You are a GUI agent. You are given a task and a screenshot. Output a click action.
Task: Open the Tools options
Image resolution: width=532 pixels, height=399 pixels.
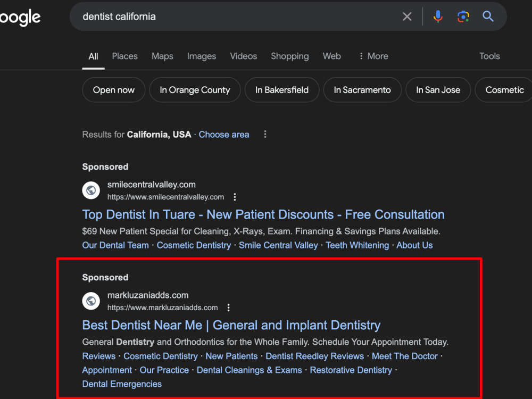[x=489, y=56]
